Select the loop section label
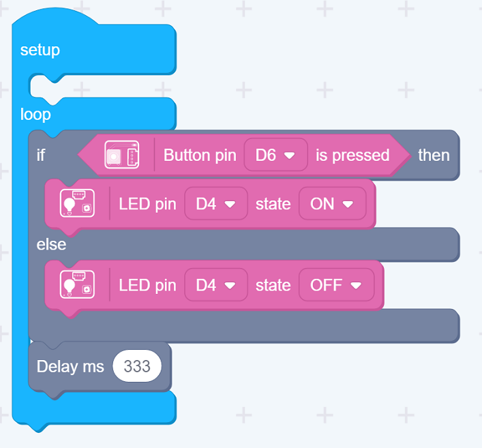The width and height of the screenshot is (482, 448). point(35,115)
